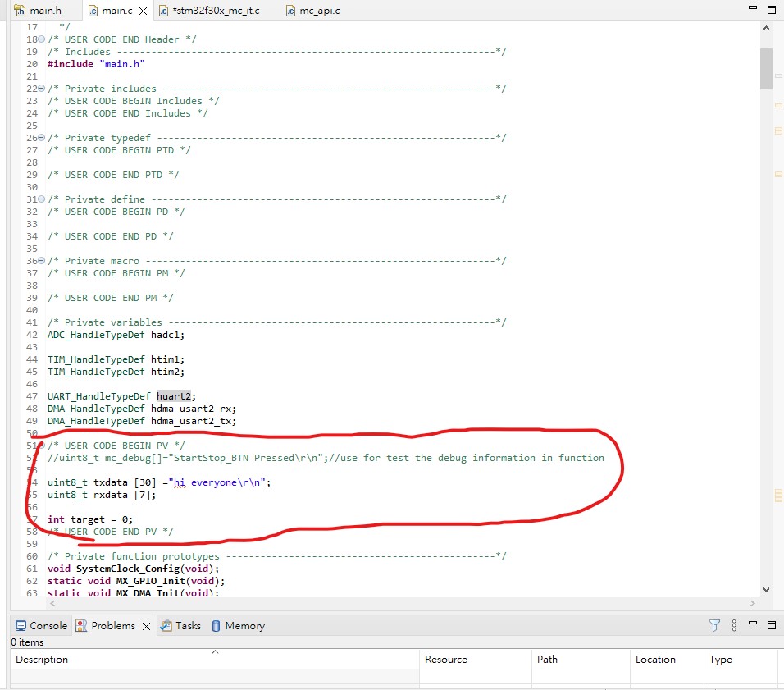Minimize the Problems panel
The image size is (784, 690).
[751, 625]
